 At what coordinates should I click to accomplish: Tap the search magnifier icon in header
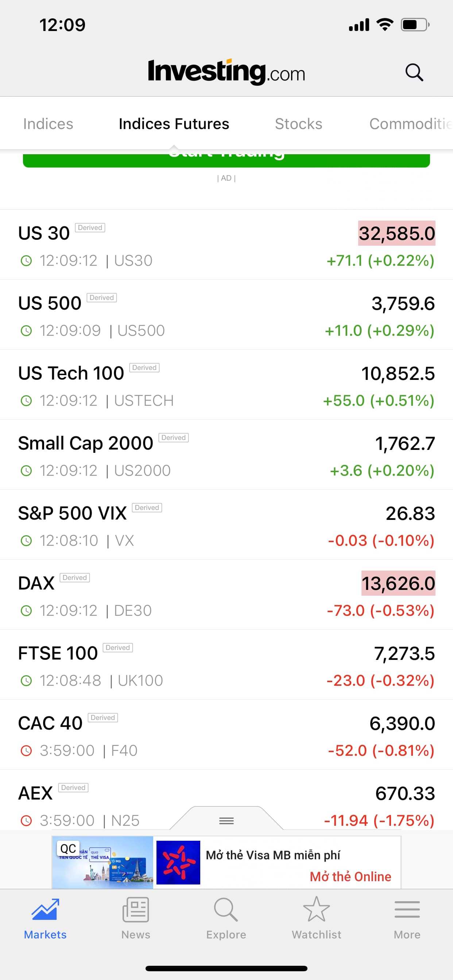[x=414, y=72]
